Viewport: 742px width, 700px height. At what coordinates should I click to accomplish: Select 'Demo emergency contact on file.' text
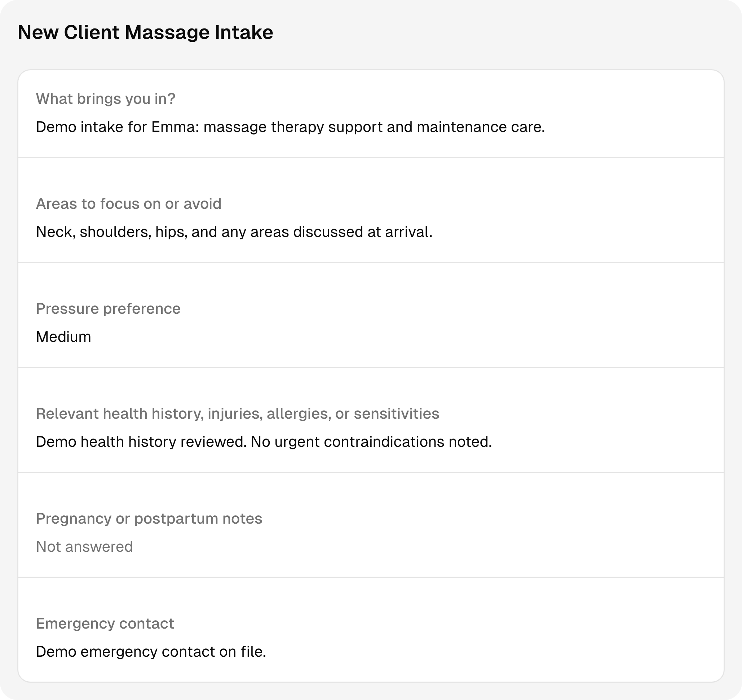(x=151, y=652)
